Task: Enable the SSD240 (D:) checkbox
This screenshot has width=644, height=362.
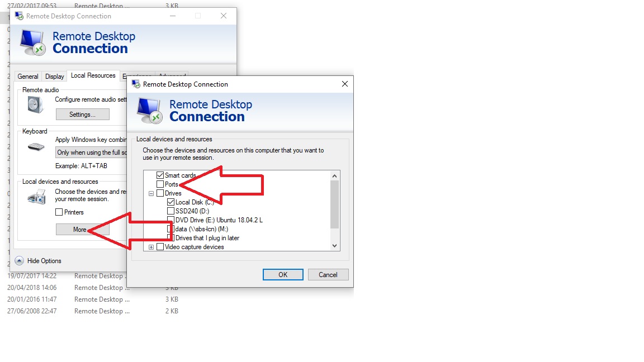Action: coord(171,211)
